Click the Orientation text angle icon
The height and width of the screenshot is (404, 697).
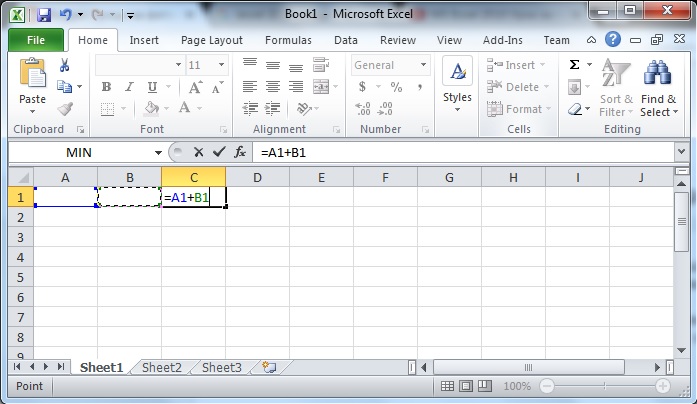pyautogui.click(x=304, y=108)
